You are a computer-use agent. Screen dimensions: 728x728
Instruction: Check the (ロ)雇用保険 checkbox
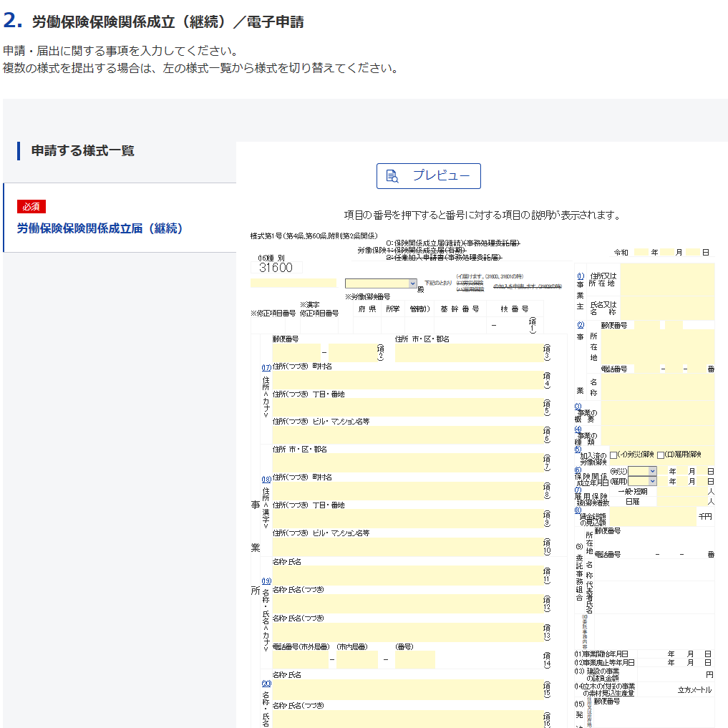661,455
